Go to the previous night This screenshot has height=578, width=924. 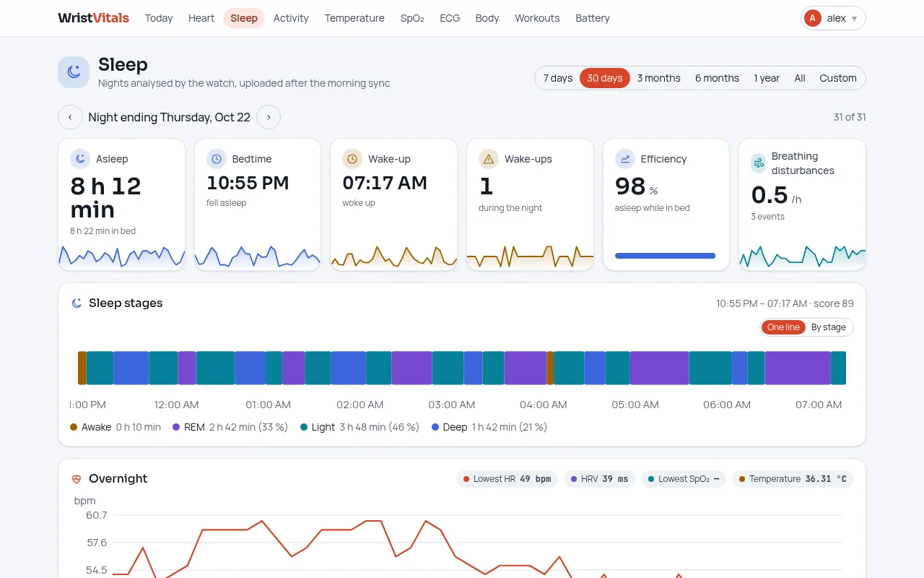[70, 117]
